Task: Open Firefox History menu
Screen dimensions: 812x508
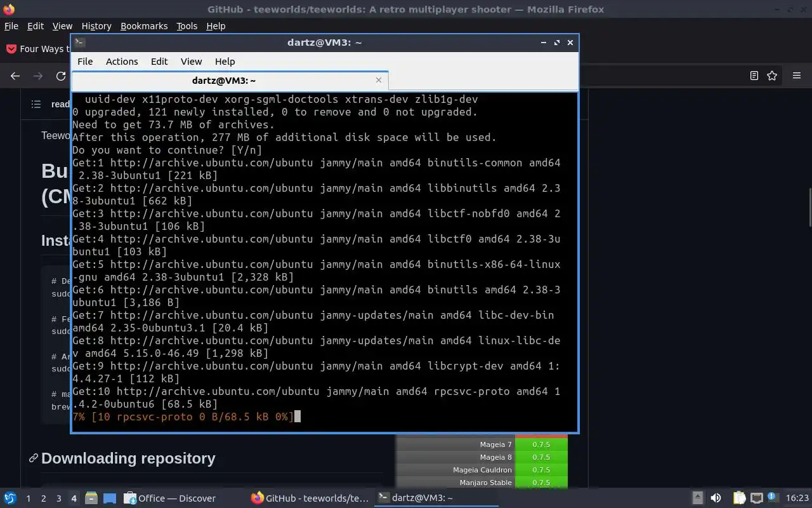Action: click(x=96, y=26)
